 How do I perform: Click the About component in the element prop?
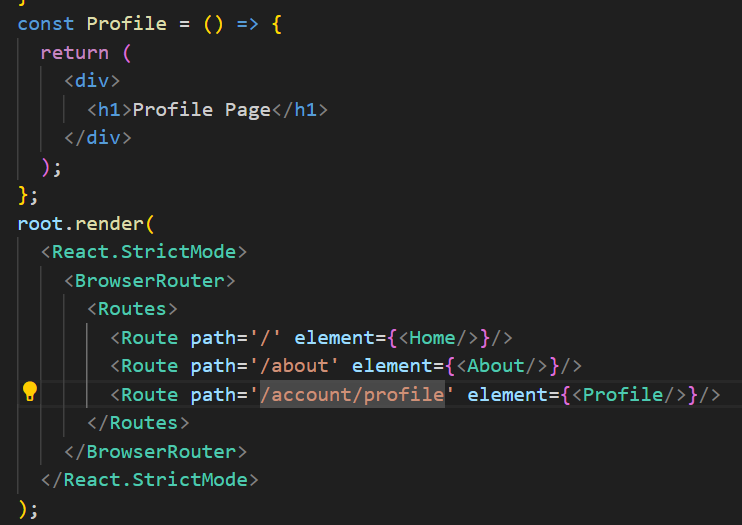(x=496, y=366)
